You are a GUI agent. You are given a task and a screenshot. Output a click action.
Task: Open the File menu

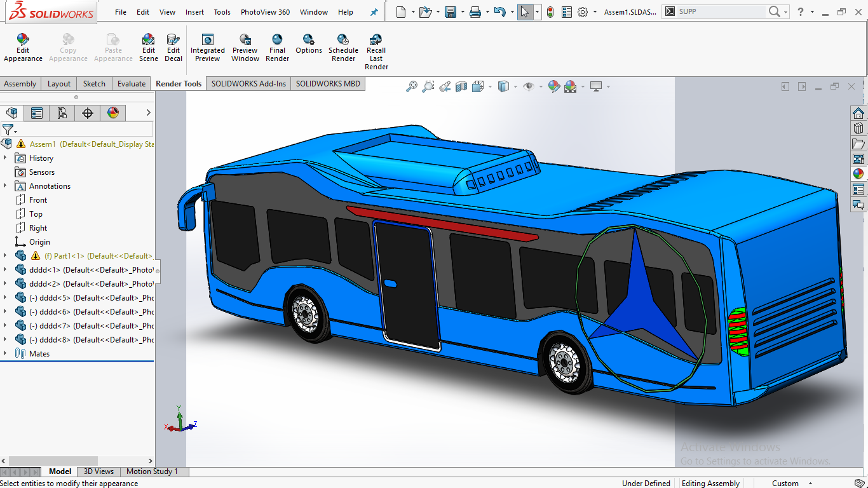click(121, 12)
